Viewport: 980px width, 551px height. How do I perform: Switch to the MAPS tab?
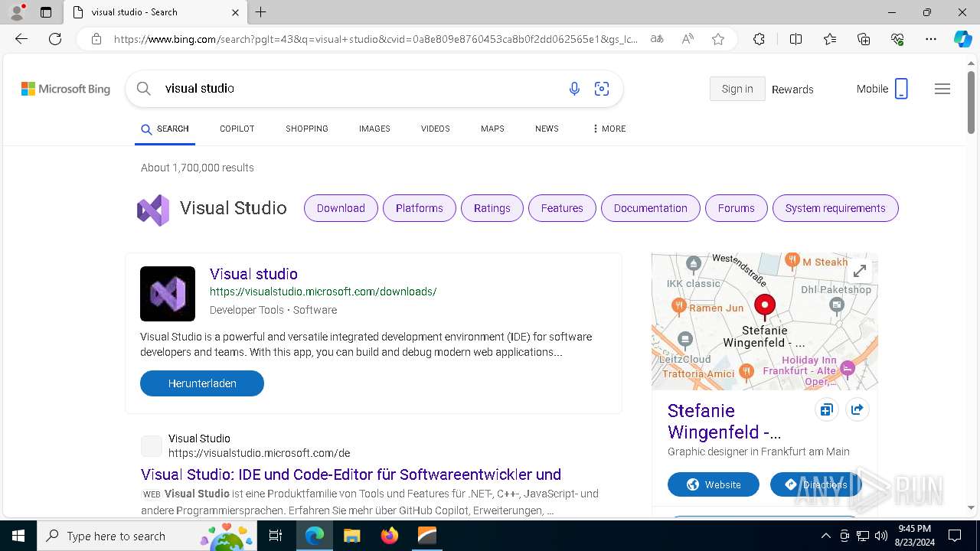coord(492,129)
